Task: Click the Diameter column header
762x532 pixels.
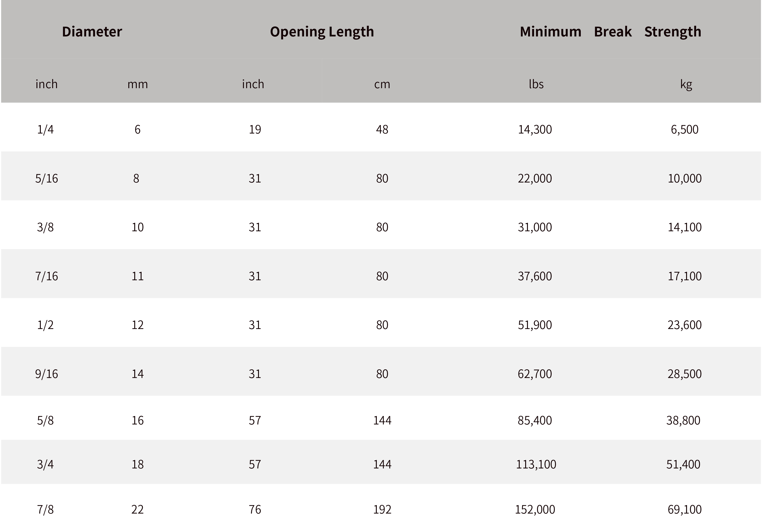Action: (x=92, y=32)
